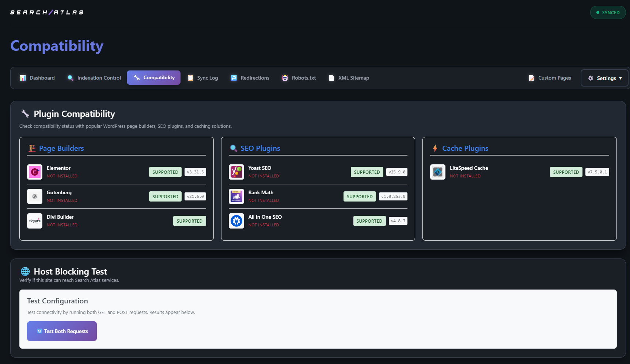Click the Cache Plugins lightning icon
The image size is (630, 364).
[x=435, y=148]
